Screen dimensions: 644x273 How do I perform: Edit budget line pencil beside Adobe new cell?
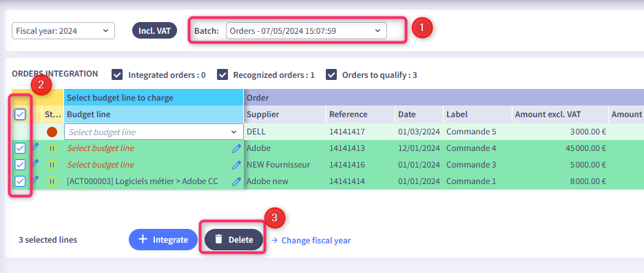coord(236,181)
